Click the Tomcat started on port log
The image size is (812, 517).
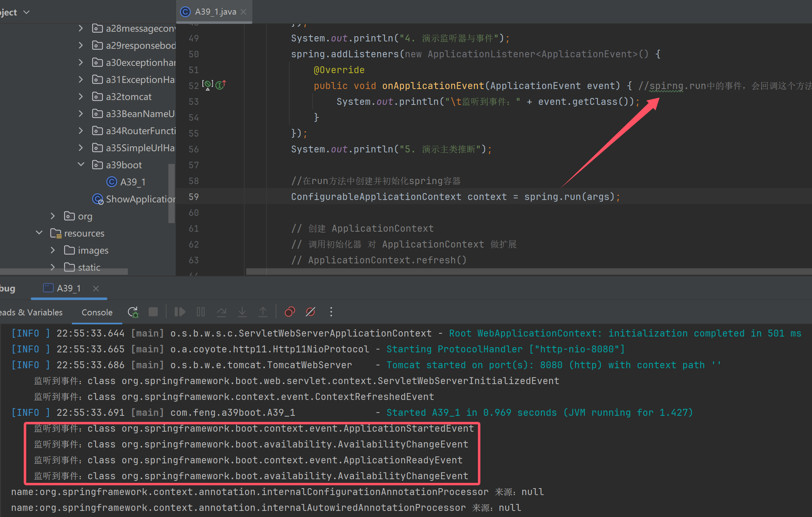click(554, 365)
